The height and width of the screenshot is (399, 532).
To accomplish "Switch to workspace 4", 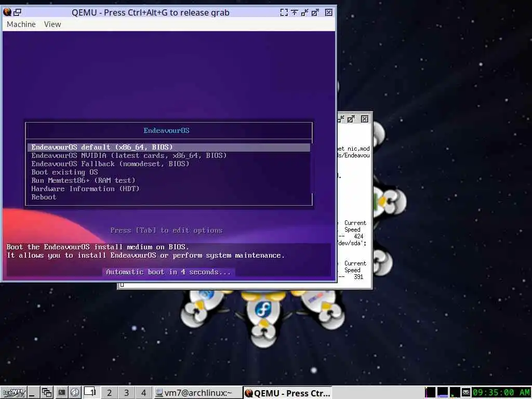I will 143,393.
